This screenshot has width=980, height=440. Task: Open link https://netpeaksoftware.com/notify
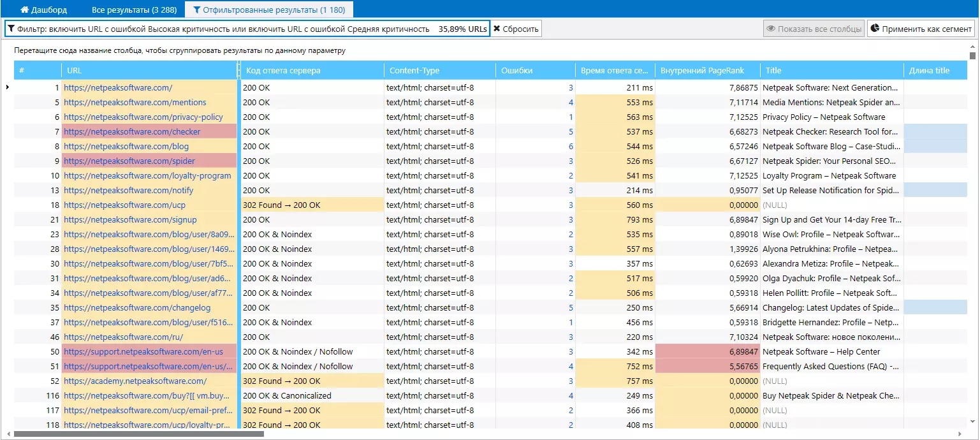(x=129, y=191)
